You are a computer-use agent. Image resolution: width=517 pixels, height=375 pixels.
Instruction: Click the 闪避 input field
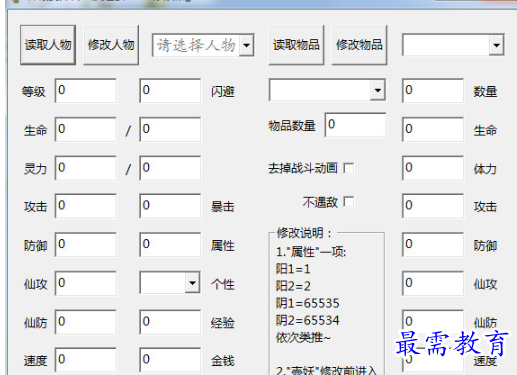coord(170,90)
